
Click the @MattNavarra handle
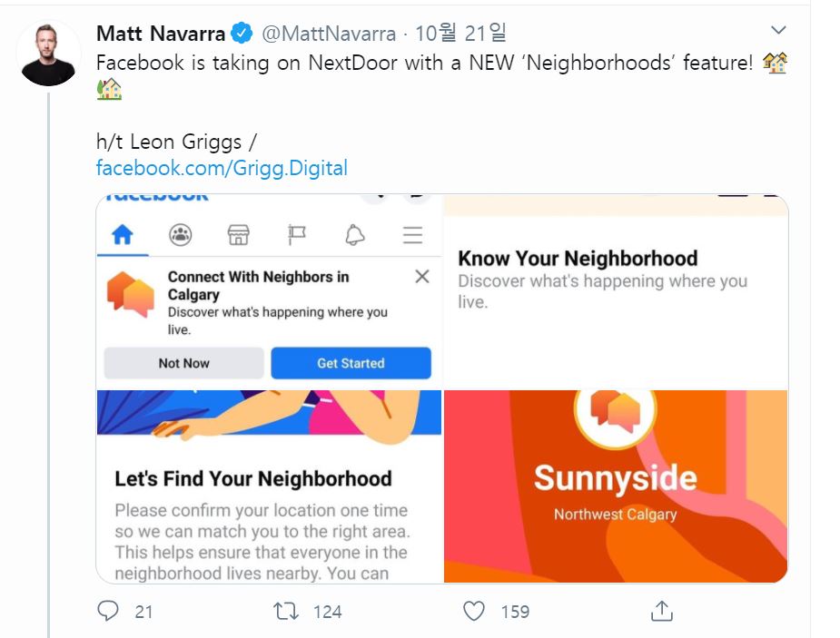point(329,34)
